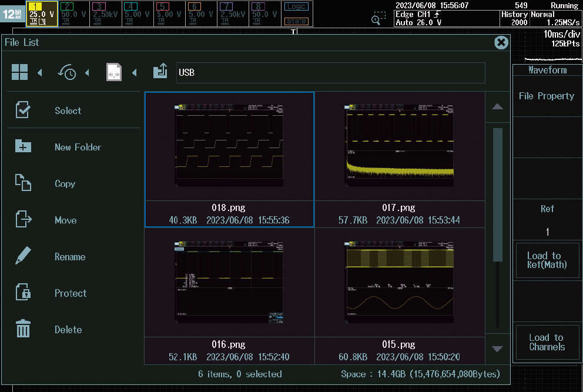
Task: Click the grid view layout icon
Action: click(x=20, y=72)
